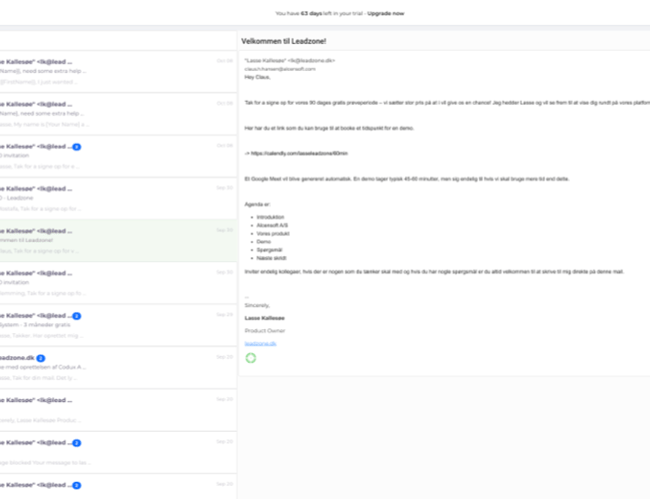Screen dimensions: 650x500
Task: Open email previewing 'My name is [Your Name]'
Action: [x=118, y=114]
